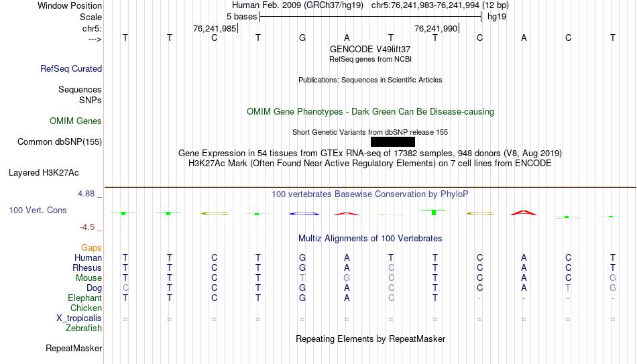Click the Sequences track label
The image size is (637, 364).
[x=80, y=89]
